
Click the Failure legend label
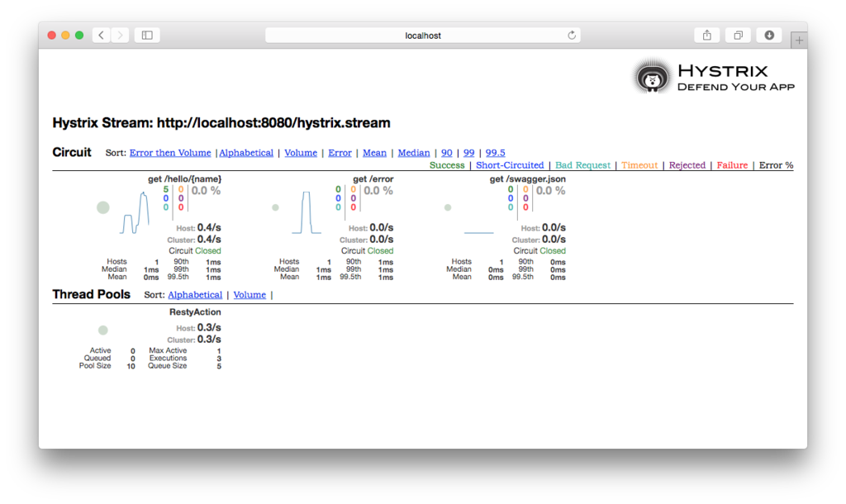pos(732,165)
